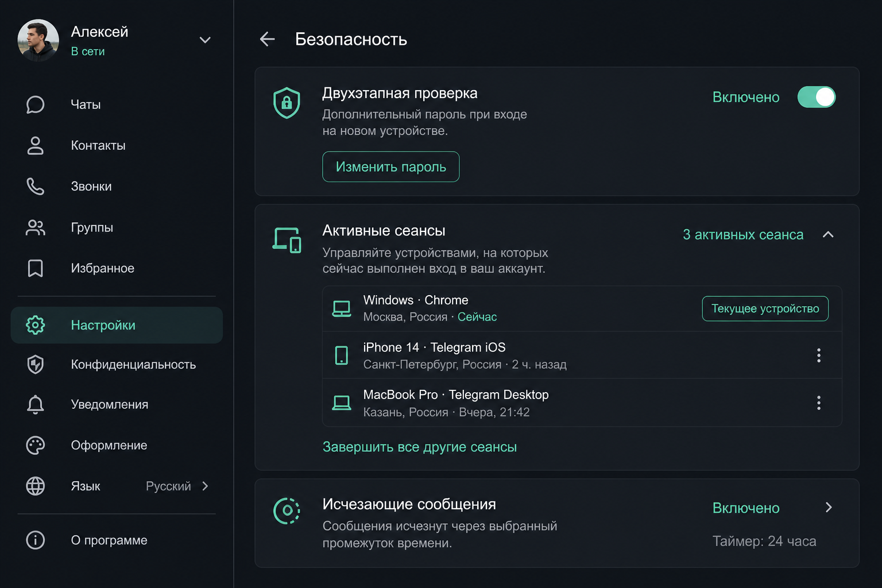The height and width of the screenshot is (588, 882).
Task: Click the Москва, Россия location text
Action: [x=405, y=317]
